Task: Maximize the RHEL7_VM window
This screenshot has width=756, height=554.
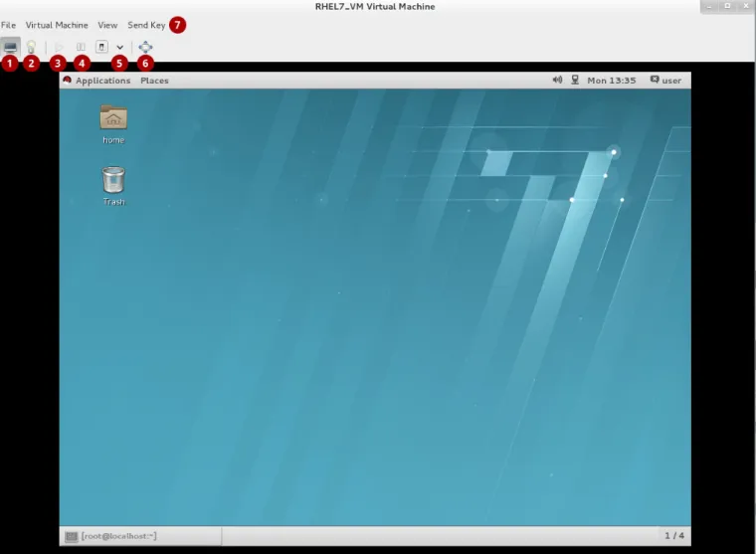Action: [x=727, y=6]
